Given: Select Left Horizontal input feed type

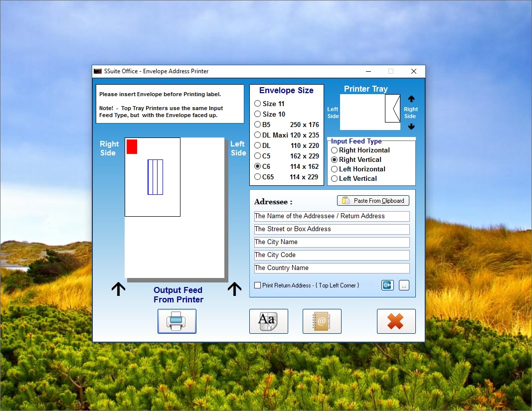Looking at the screenshot, I should pyautogui.click(x=335, y=169).
